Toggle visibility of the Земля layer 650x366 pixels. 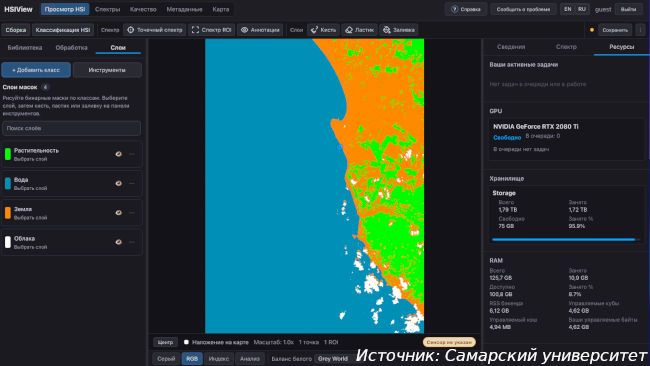click(x=119, y=213)
